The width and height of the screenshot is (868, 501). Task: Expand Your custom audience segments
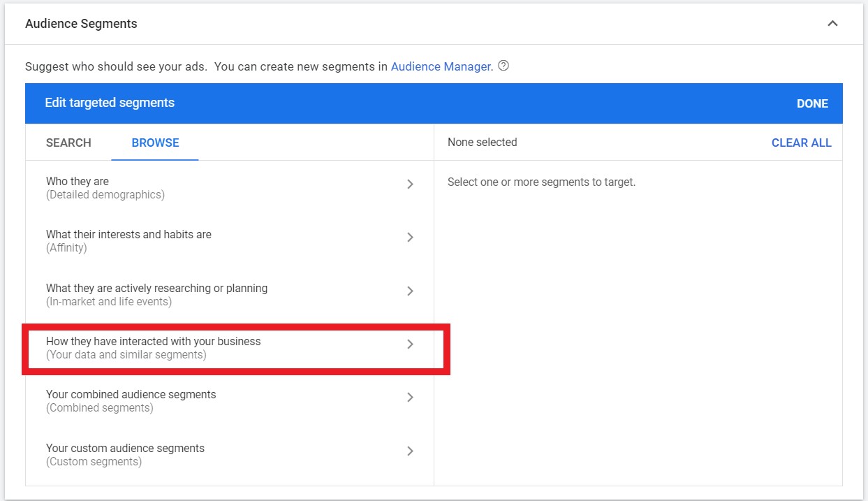[411, 451]
